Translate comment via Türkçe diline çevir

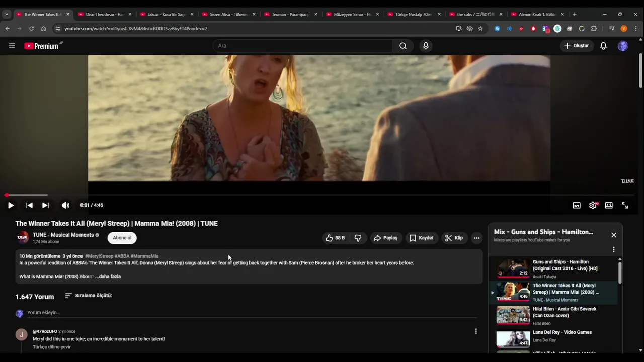tap(52, 347)
